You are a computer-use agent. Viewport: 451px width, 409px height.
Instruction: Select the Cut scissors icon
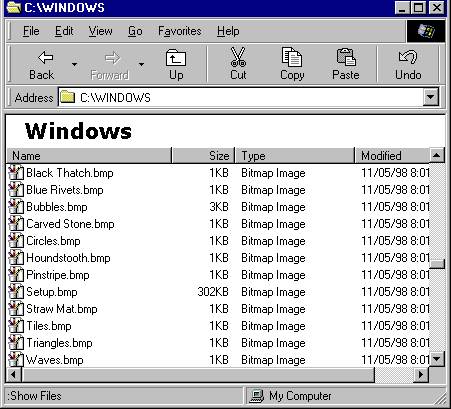[x=238, y=57]
